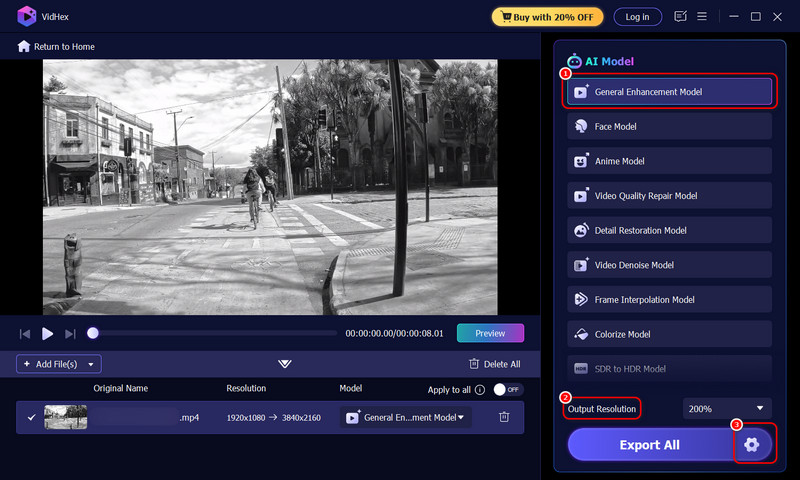Click the Preview button
The width and height of the screenshot is (800, 480).
(490, 333)
